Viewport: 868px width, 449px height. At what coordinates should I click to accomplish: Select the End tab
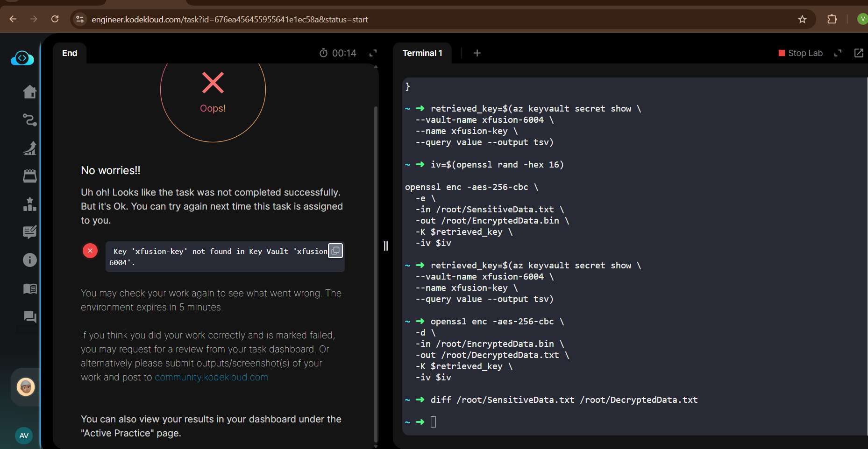(70, 53)
